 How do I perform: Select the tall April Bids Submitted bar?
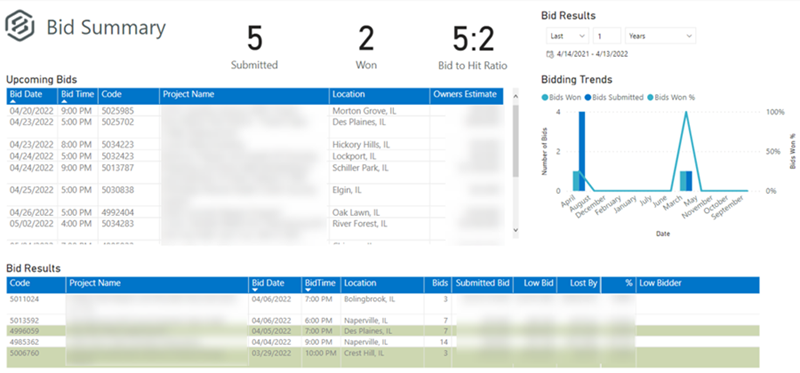[x=582, y=151]
